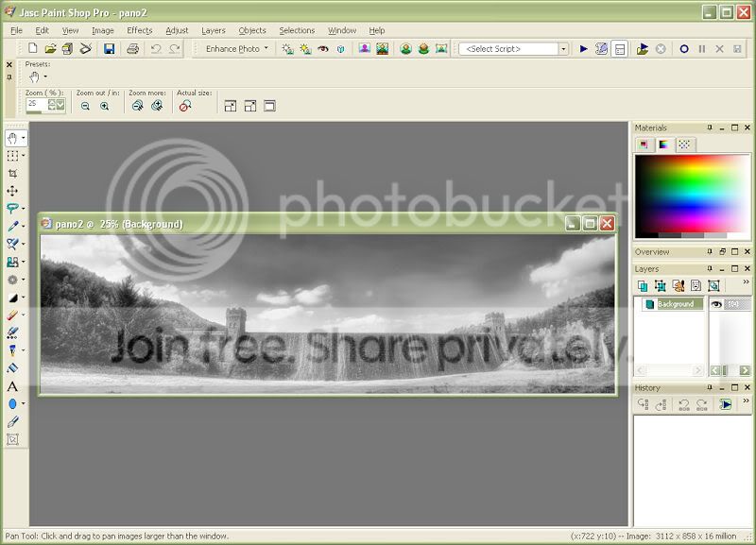Select the Move tool
Screen dimensions: 756x545
(12, 192)
